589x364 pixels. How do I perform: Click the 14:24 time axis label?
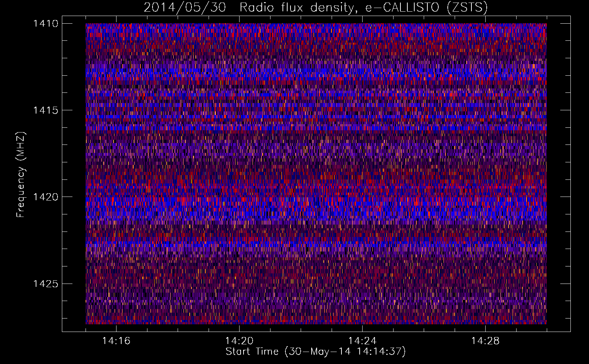tap(362, 341)
